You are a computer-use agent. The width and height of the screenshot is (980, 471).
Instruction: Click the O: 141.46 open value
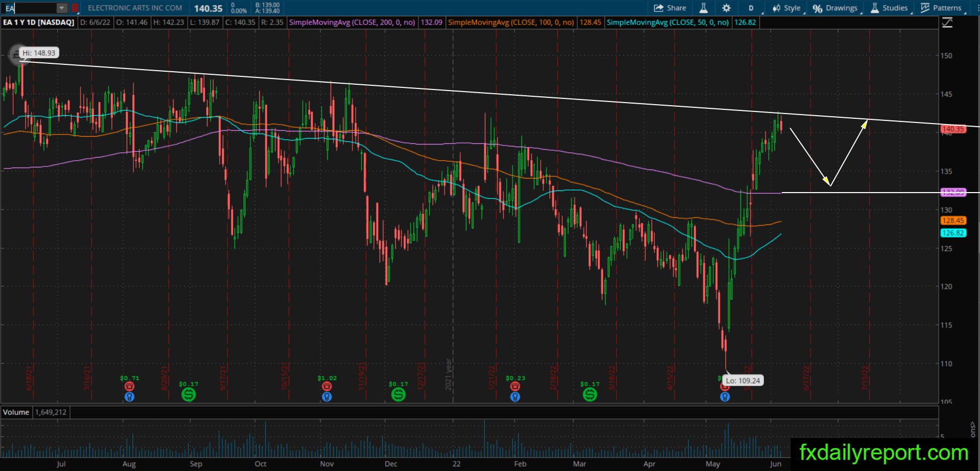point(131,23)
